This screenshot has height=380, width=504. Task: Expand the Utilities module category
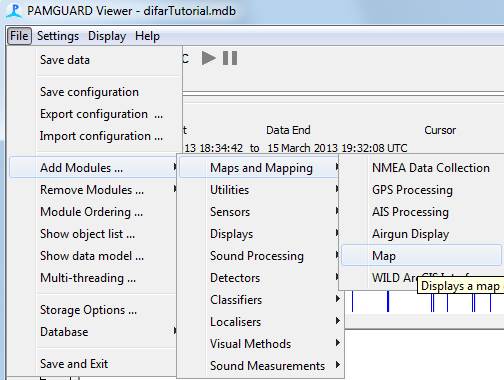tap(260, 190)
